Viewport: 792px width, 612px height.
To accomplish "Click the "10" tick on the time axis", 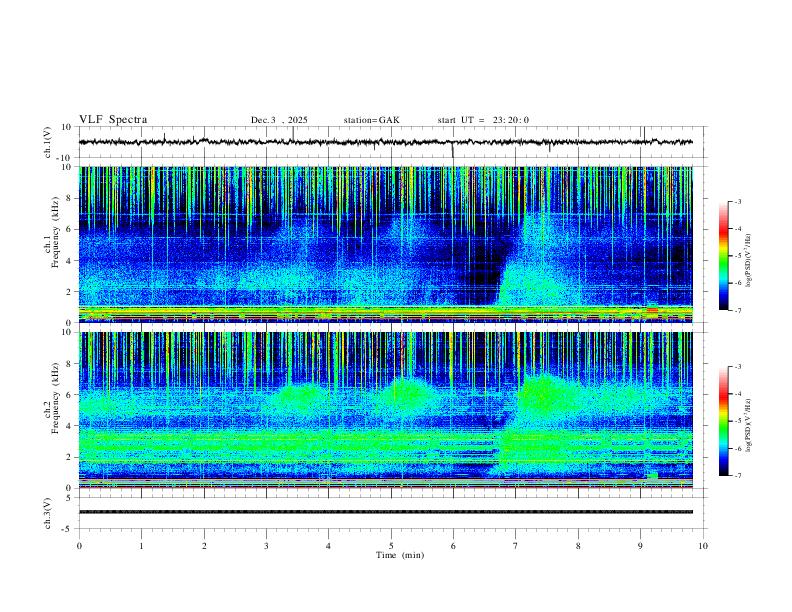I will [x=703, y=546].
